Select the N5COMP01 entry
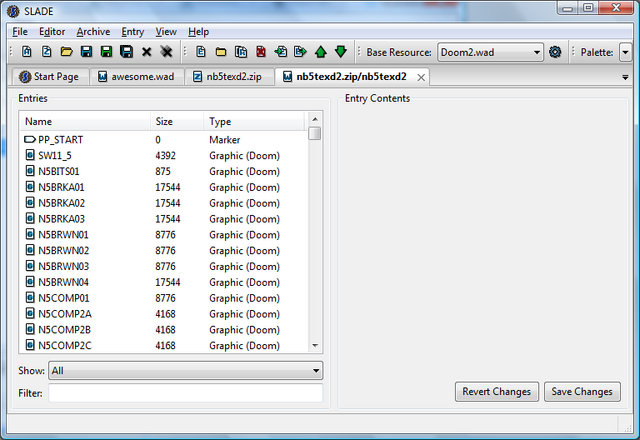The height and width of the screenshot is (440, 640). (163, 298)
